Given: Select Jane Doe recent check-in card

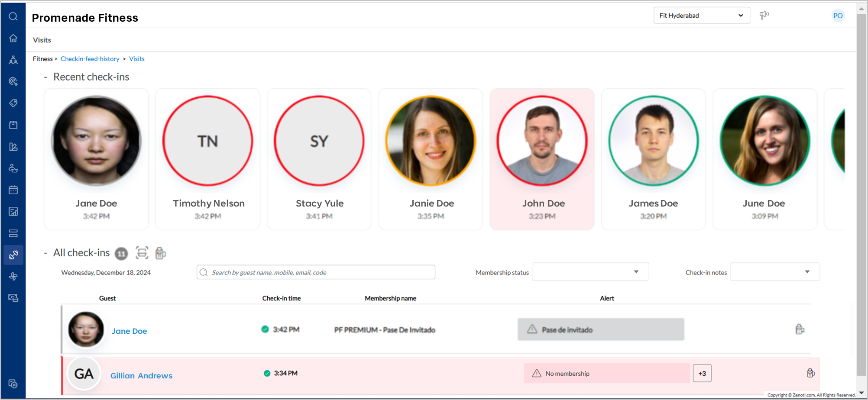Looking at the screenshot, I should tap(96, 159).
